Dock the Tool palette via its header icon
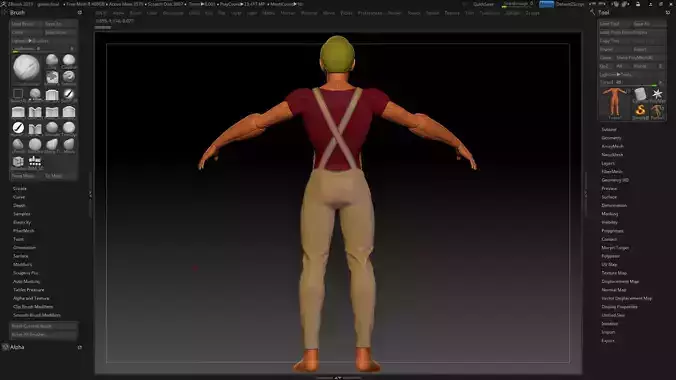 pos(668,13)
